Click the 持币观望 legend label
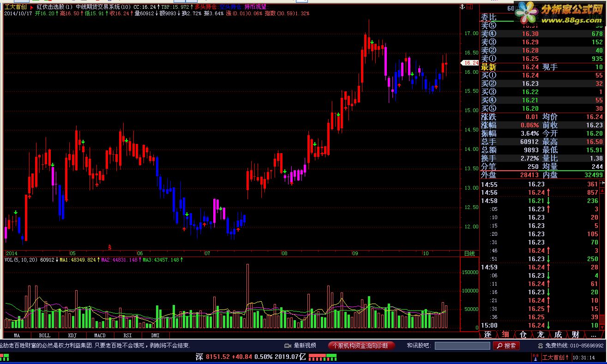This screenshot has width=607, height=364. [255, 7]
